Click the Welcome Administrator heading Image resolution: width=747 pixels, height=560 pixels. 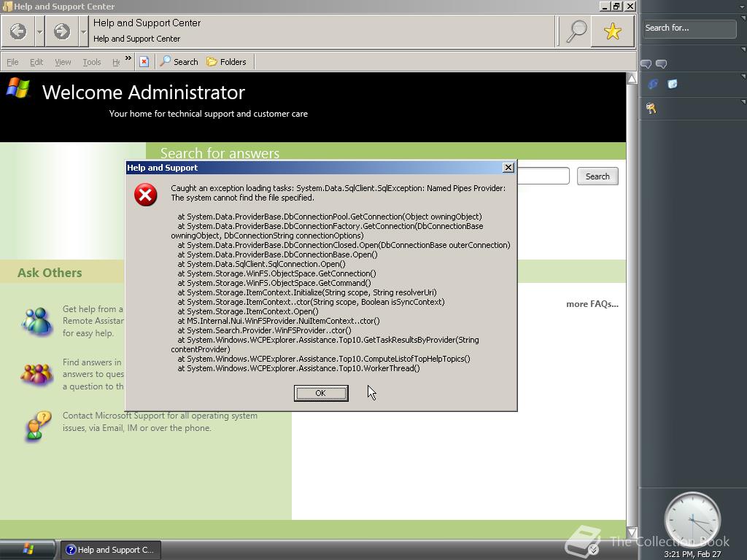[x=144, y=93]
